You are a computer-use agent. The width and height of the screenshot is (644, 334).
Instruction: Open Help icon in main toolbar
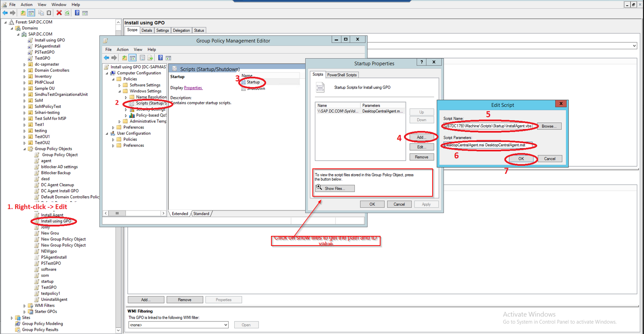pyautogui.click(x=77, y=13)
